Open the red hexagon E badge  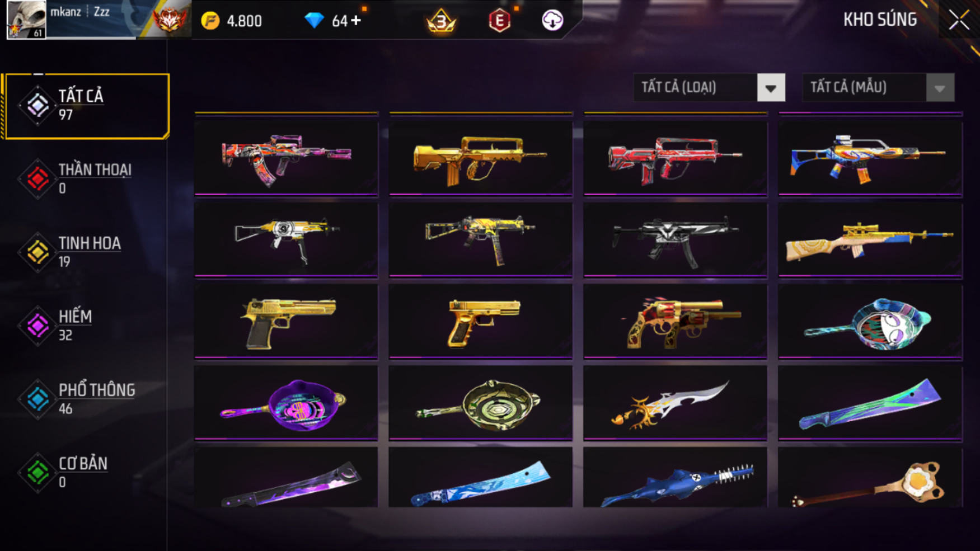(x=499, y=21)
